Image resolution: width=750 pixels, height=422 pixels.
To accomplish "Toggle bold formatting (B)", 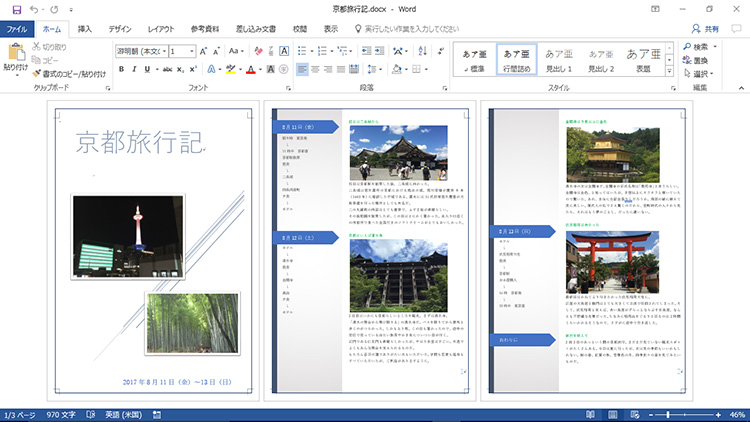I will pyautogui.click(x=121, y=69).
